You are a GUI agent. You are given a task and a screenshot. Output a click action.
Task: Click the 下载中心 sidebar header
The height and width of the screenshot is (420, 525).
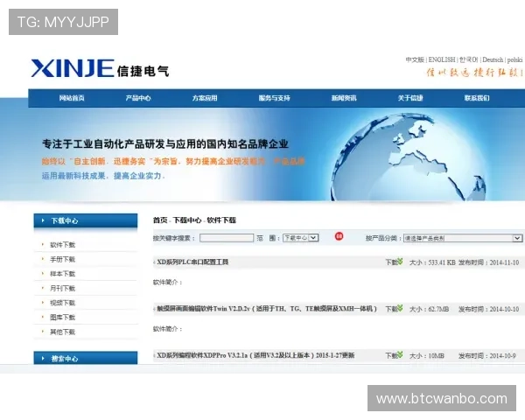pos(86,220)
